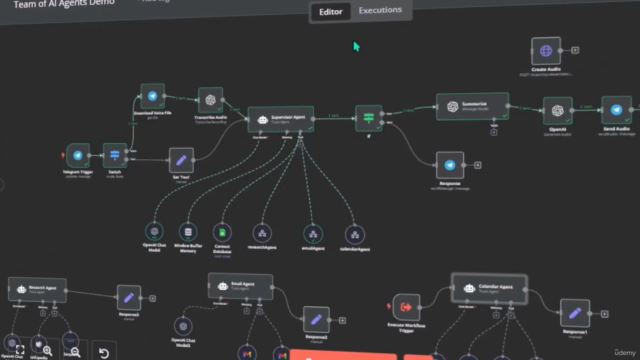Viewport: 640px width, 360px height.
Task: Add a tool to the Calendar Agent
Action: (511, 316)
